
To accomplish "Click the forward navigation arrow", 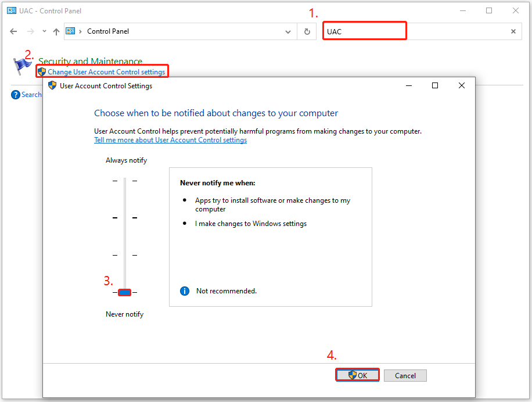I will click(x=31, y=31).
